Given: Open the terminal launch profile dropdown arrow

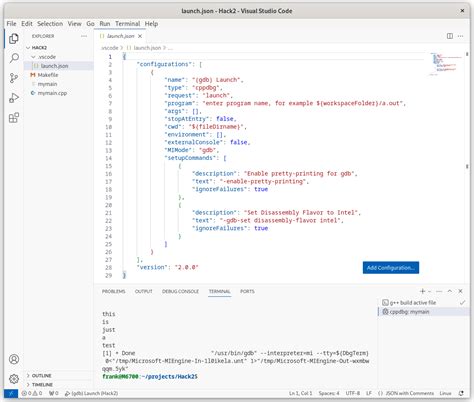Looking at the screenshot, I should click(429, 291).
